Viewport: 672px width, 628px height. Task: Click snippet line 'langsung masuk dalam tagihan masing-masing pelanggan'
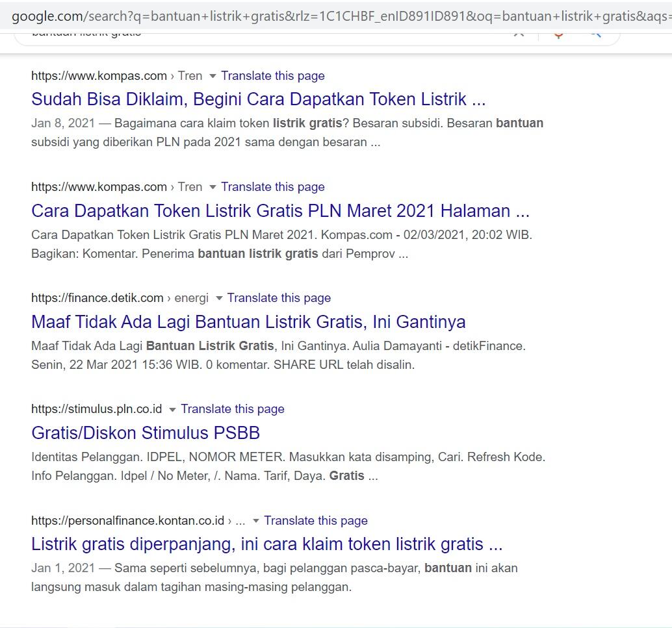point(191,587)
